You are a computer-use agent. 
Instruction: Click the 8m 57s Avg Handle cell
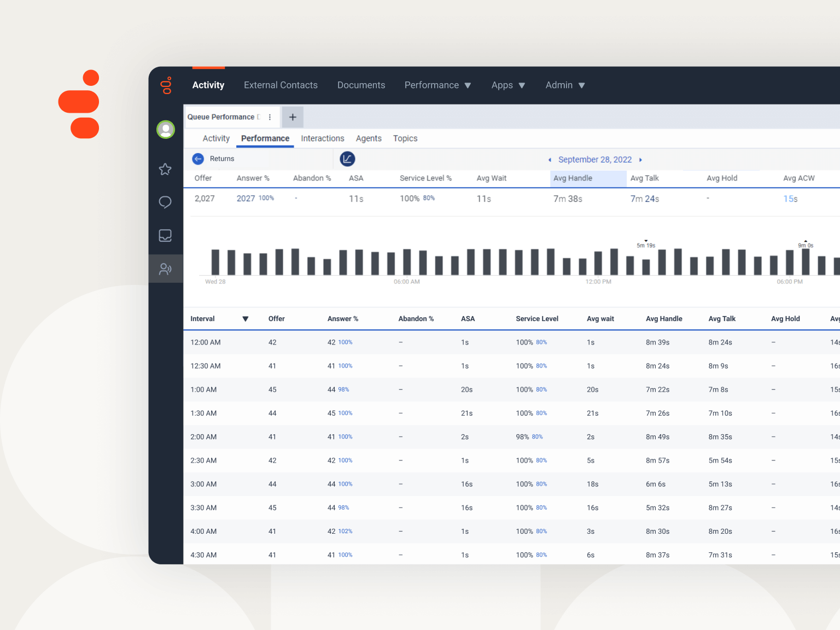657,460
